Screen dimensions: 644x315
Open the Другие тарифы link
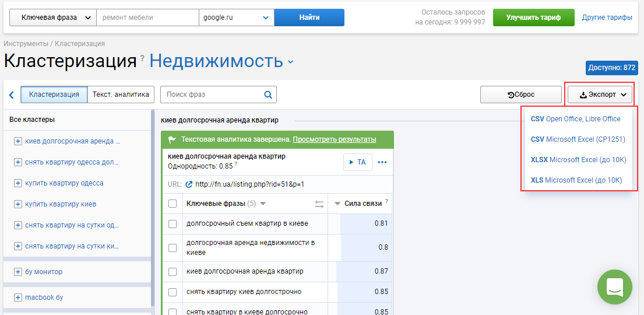(607, 17)
